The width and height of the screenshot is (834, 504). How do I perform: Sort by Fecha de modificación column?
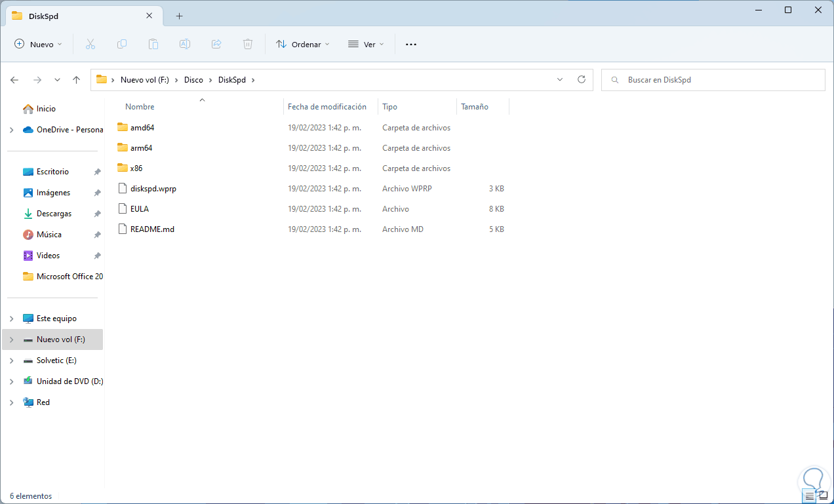point(327,107)
